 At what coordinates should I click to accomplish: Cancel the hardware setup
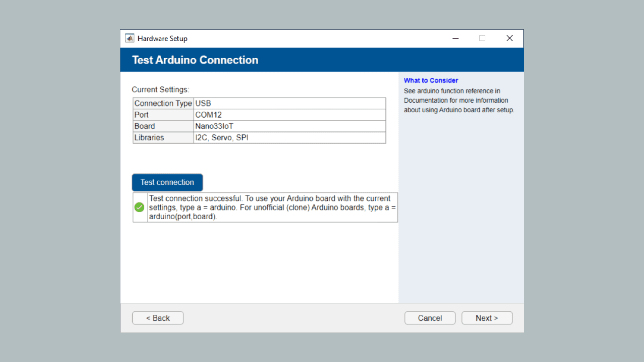coord(430,318)
